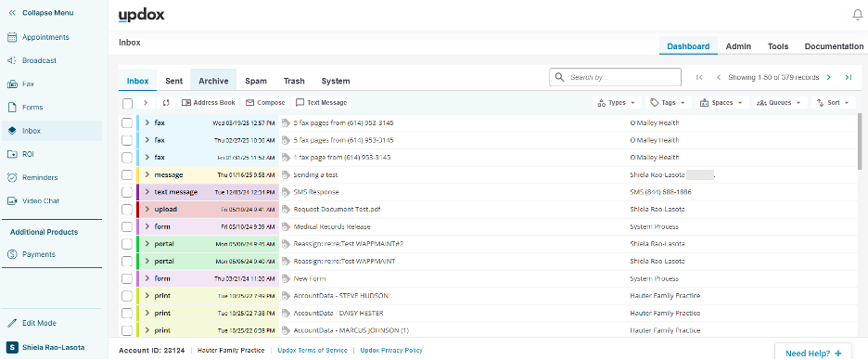Open Updox Privacy Policy link
Image resolution: width=868 pixels, height=360 pixels.
pos(391,351)
